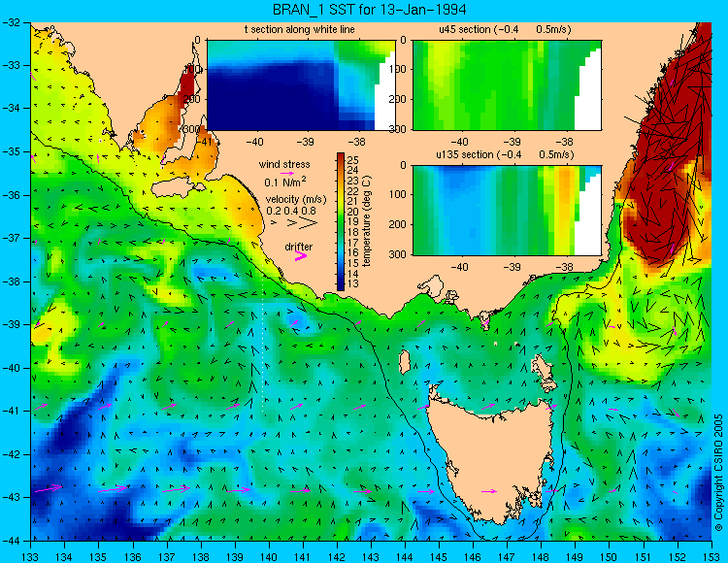Viewport: 728px width, 563px height.
Task: Click the dark red top of temperature colorbar
Action: pos(341,156)
